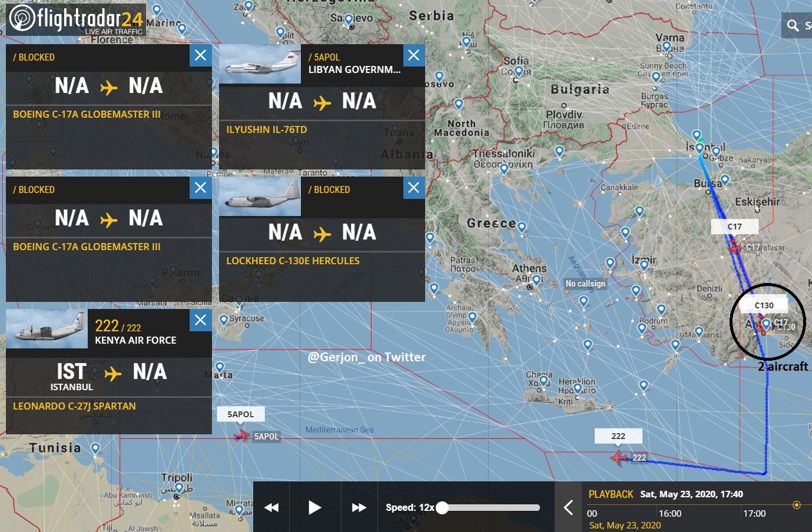Click the Sarajevo airport pin

350,21
